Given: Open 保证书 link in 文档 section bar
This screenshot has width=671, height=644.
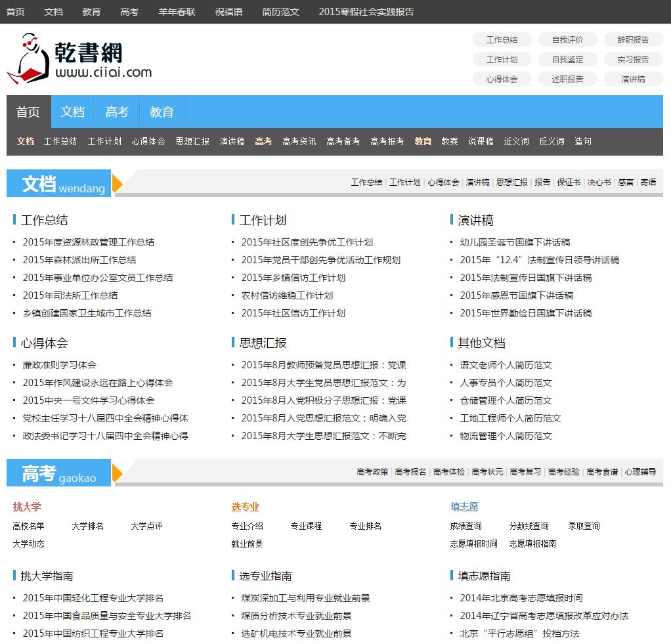Looking at the screenshot, I should pyautogui.click(x=569, y=182).
